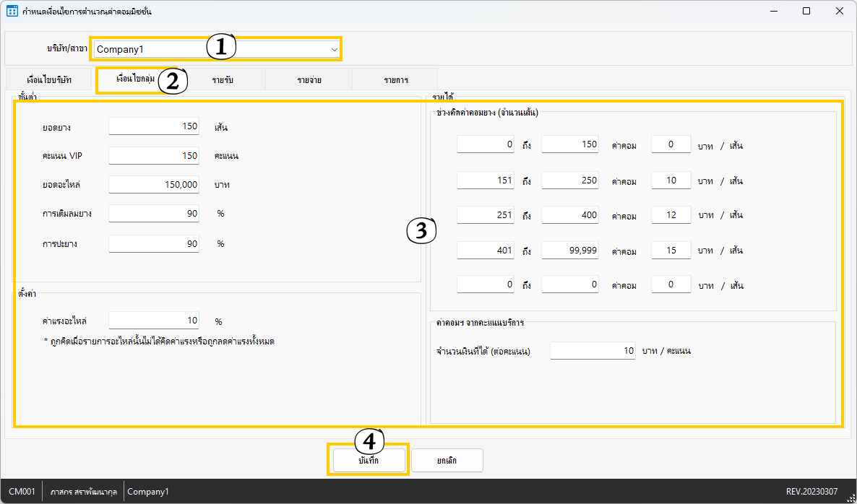Click the ยอดยาง minimum field

coord(153,126)
